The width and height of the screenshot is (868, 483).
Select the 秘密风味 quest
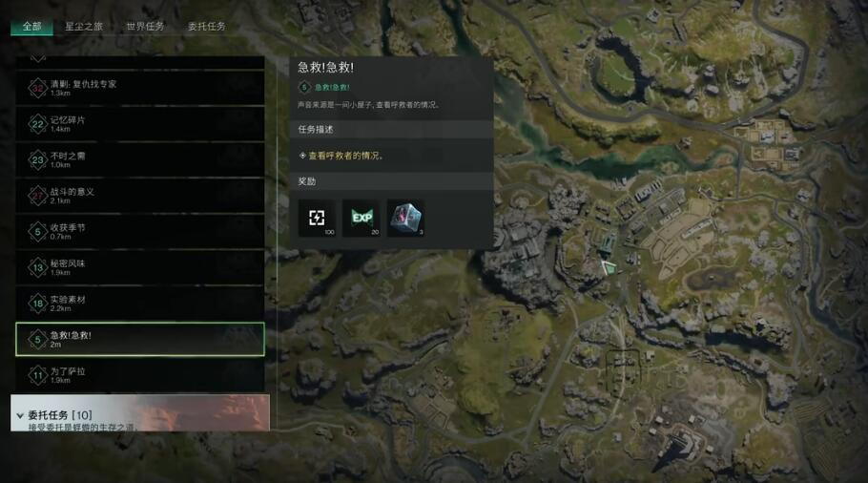140,267
